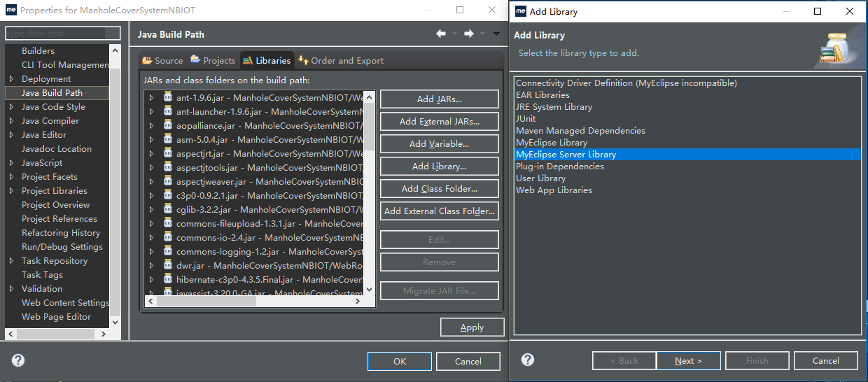Click the Apply button

tap(472, 327)
